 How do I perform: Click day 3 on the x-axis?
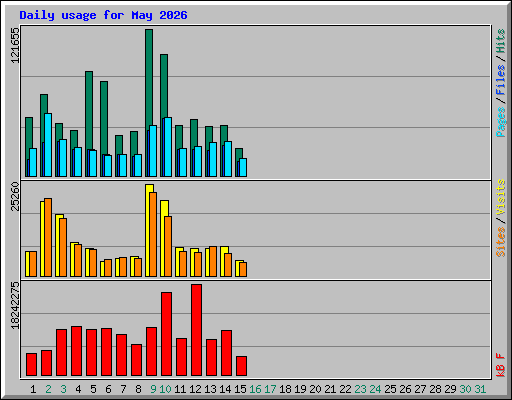(63, 389)
